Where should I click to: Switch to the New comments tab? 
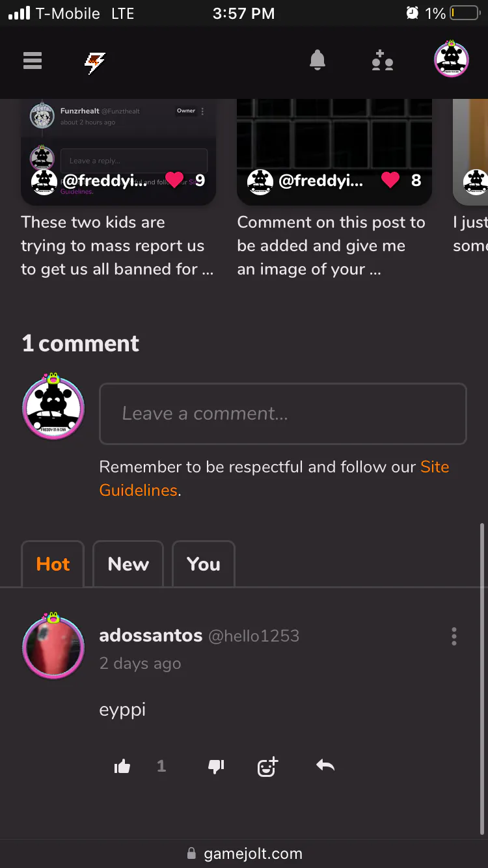pos(128,564)
